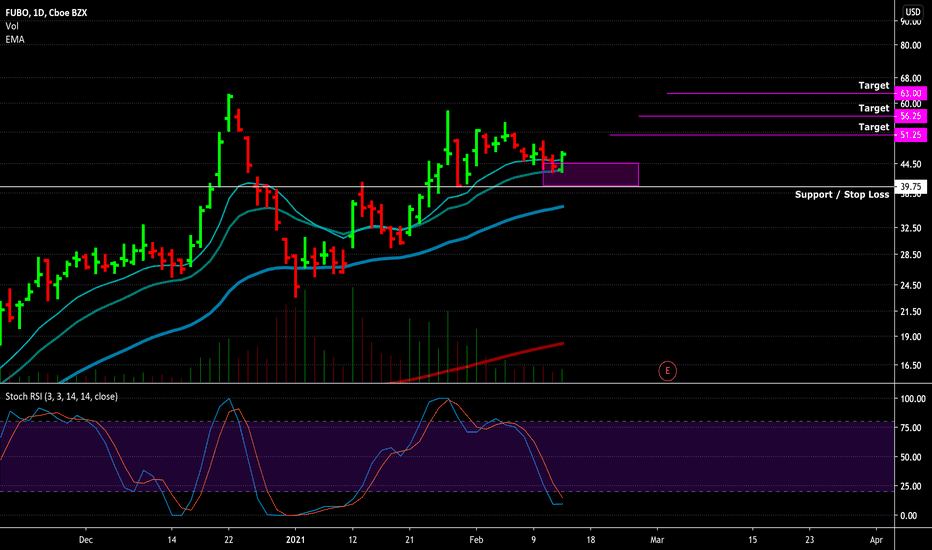Click the 44.50 price axis label

pos(911,164)
